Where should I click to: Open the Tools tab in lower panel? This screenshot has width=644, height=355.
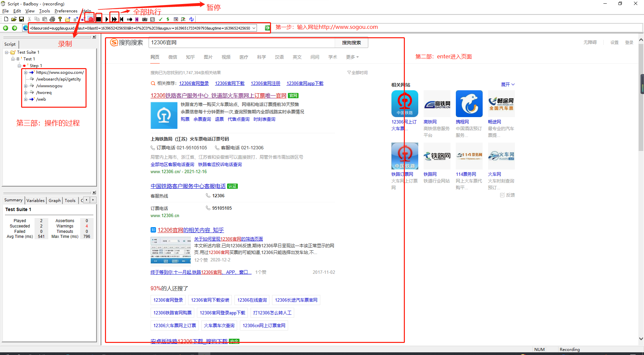pyautogui.click(x=70, y=200)
